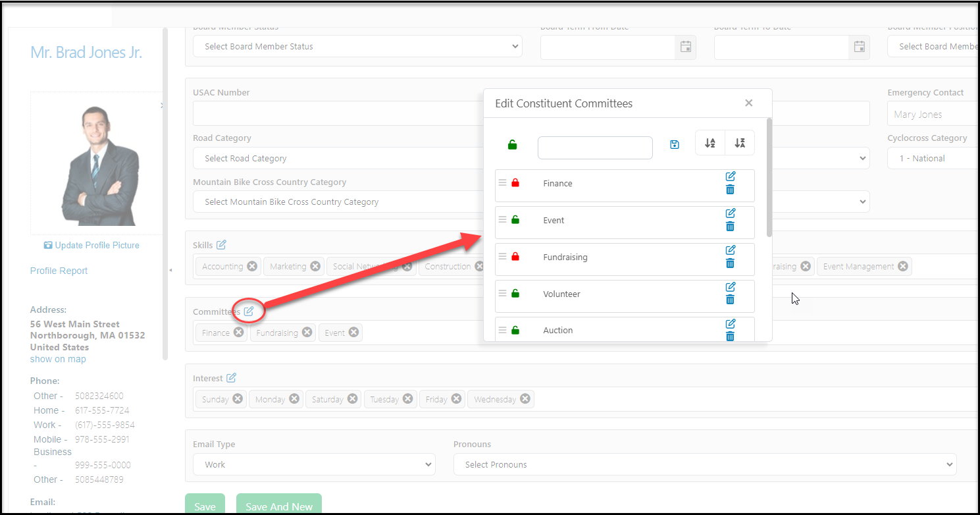Sort committees A to Z
Viewport: 980px width, 515px height.
[x=710, y=143]
